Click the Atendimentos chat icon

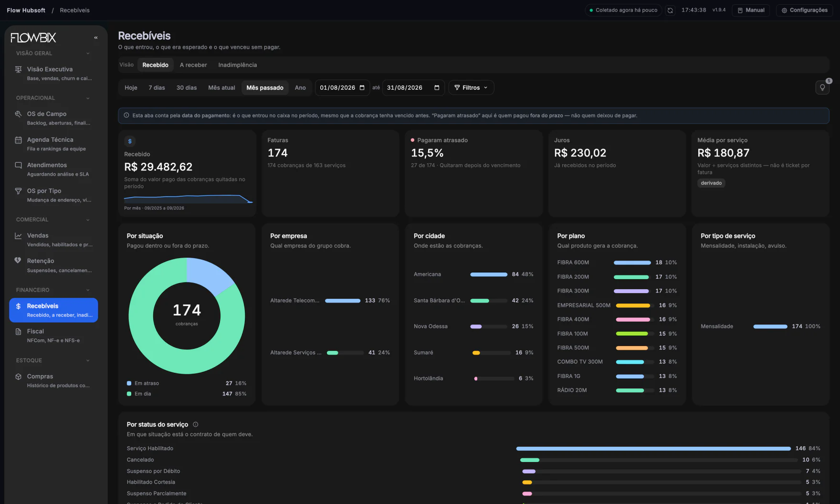tap(18, 165)
